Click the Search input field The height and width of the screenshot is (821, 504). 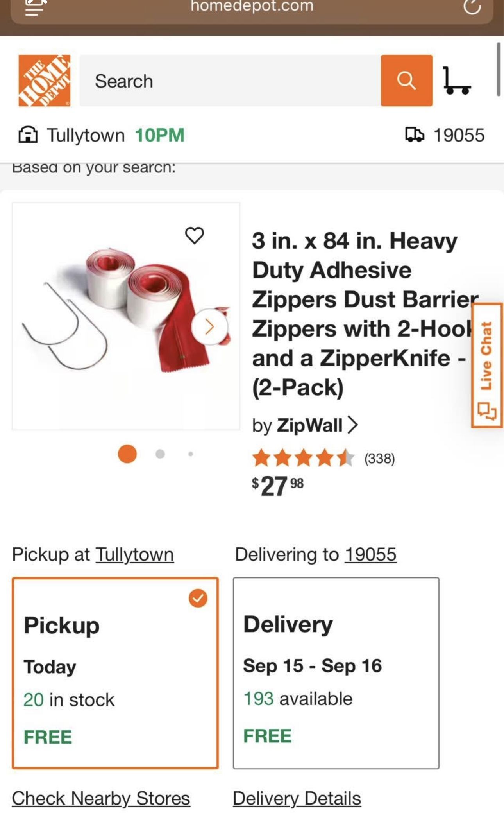tap(230, 81)
